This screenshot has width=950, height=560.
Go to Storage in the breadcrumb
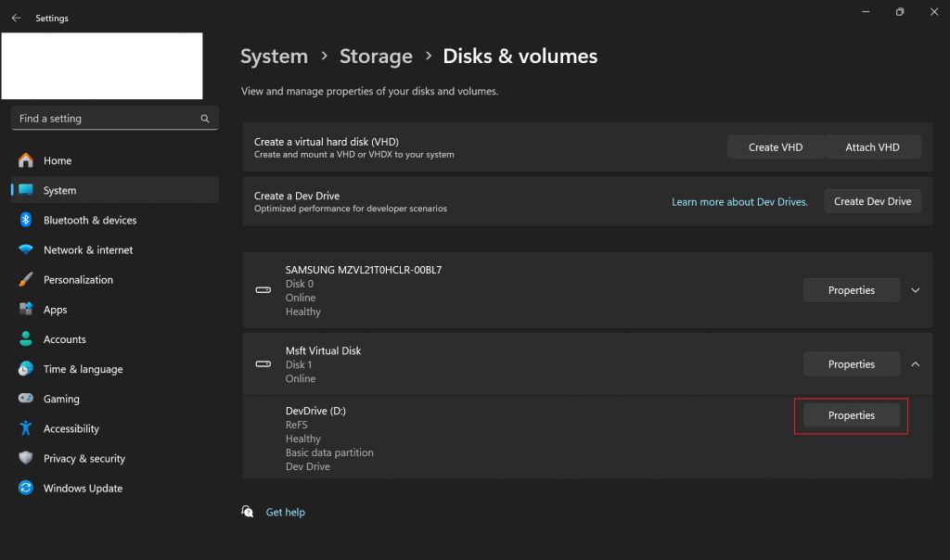(376, 56)
